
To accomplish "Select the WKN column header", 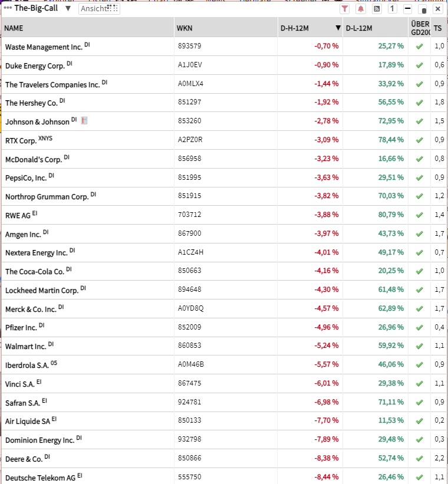I will (184, 28).
